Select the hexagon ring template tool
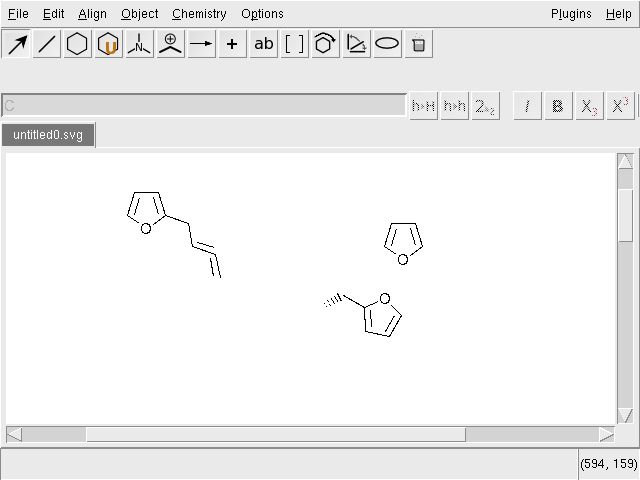The height and width of the screenshot is (480, 640). 78,44
